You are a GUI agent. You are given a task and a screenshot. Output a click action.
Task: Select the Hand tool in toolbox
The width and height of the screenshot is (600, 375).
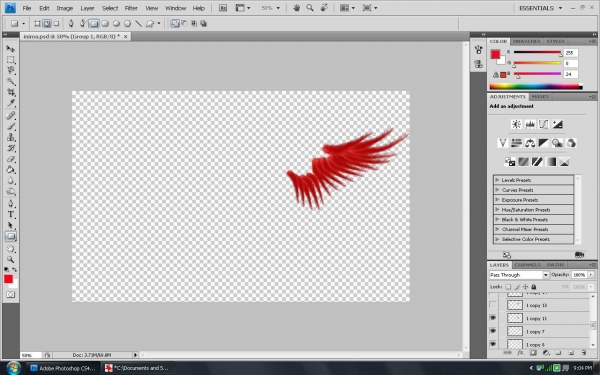pyautogui.click(x=10, y=249)
